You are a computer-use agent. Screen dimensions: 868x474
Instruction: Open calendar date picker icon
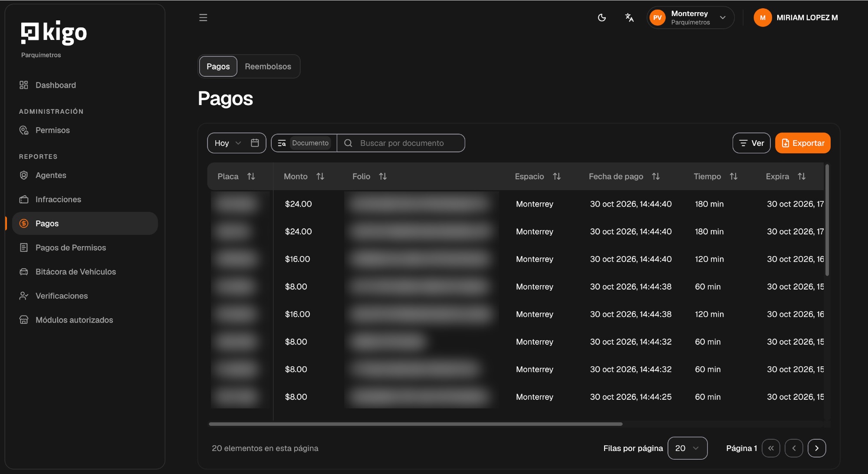[x=255, y=143]
